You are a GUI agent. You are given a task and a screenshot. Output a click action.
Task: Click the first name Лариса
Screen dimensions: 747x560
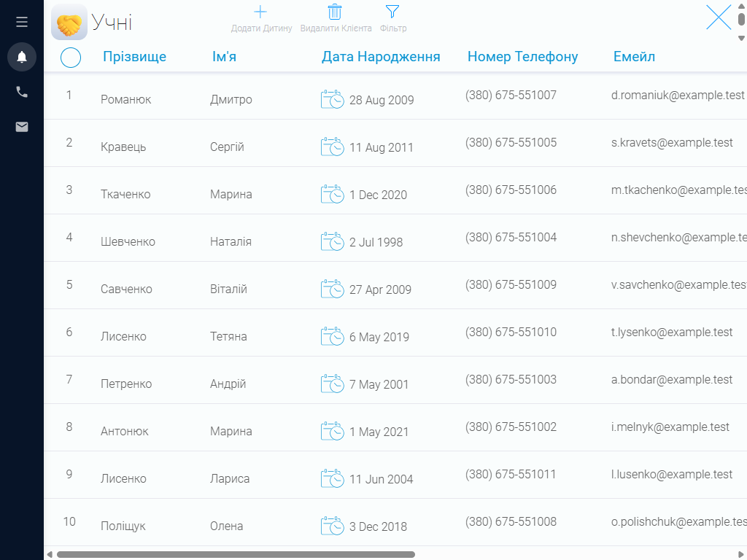click(x=230, y=478)
